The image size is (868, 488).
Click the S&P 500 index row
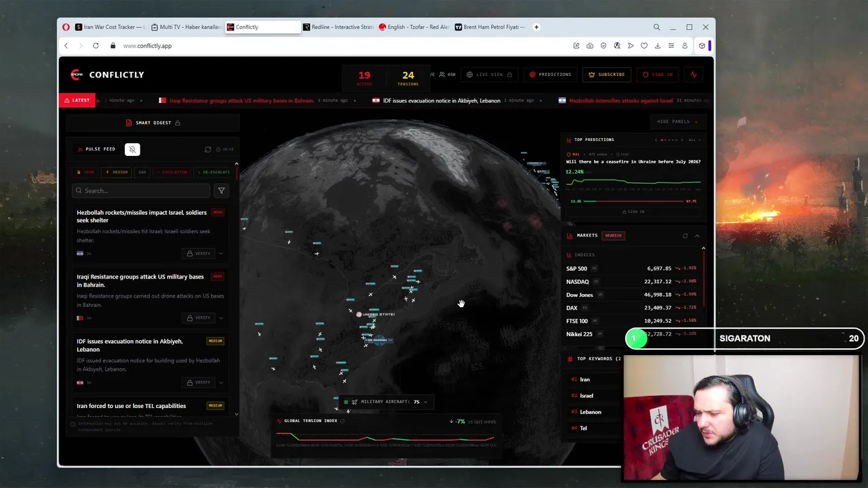[x=633, y=268]
